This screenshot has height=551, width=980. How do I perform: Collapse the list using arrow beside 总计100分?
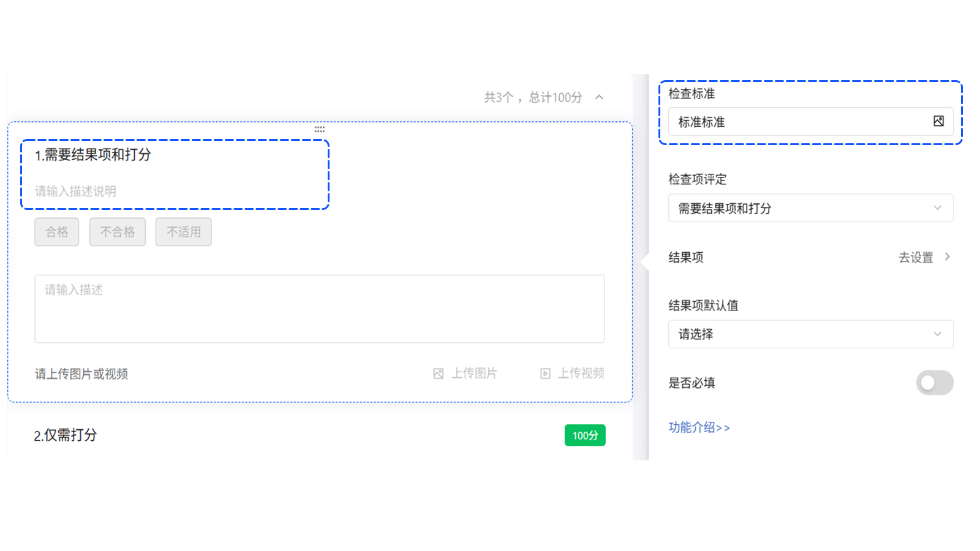(x=599, y=97)
